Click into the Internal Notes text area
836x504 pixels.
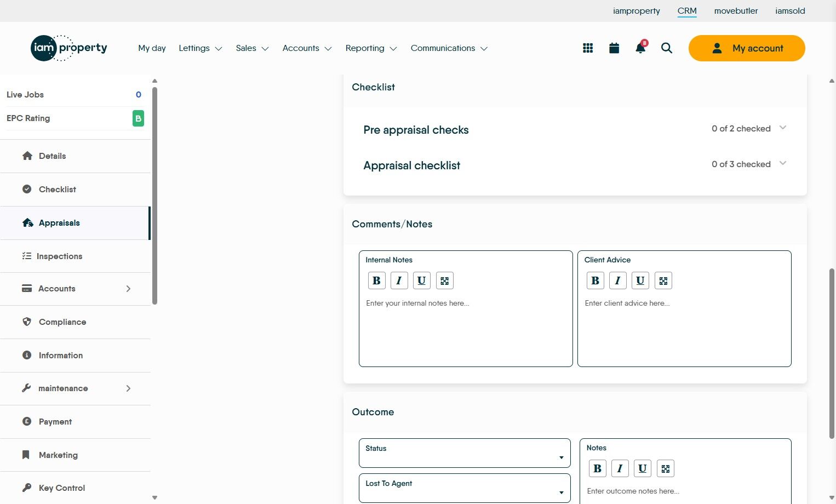[x=466, y=331]
